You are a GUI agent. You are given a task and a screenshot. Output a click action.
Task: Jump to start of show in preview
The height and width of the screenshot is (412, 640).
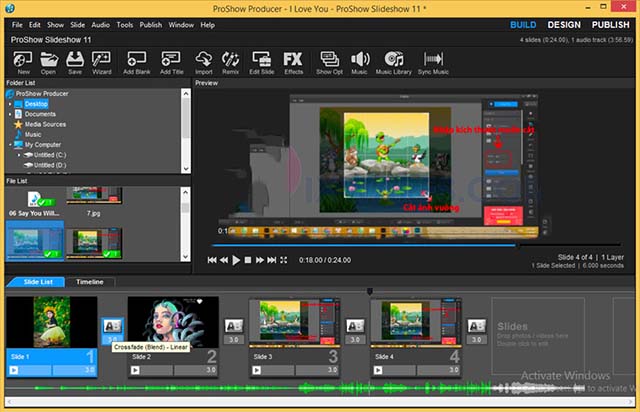(x=212, y=260)
